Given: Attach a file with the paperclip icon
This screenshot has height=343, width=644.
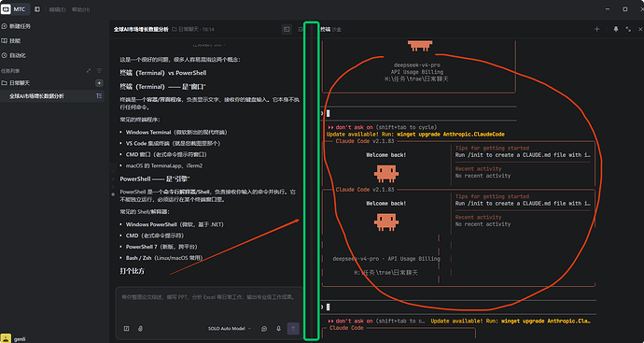Looking at the screenshot, I should tap(140, 329).
